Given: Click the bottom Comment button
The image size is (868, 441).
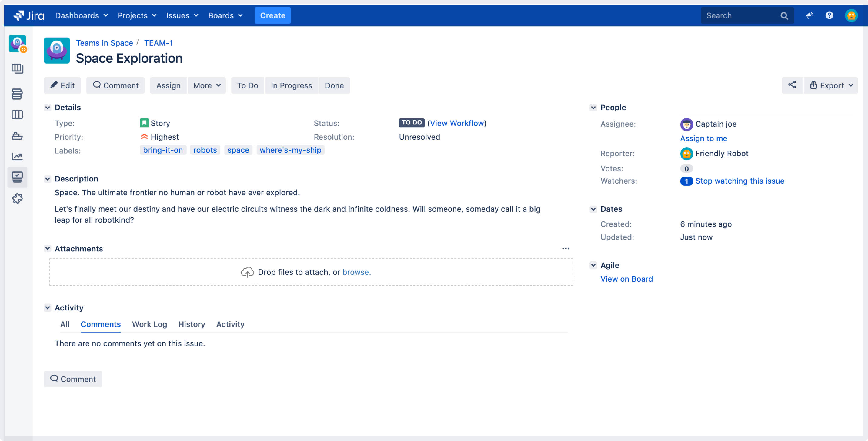Looking at the screenshot, I should coord(73,380).
